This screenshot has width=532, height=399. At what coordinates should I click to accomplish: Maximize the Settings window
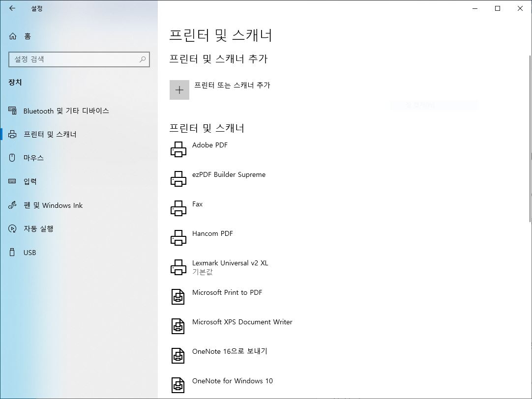(x=498, y=8)
